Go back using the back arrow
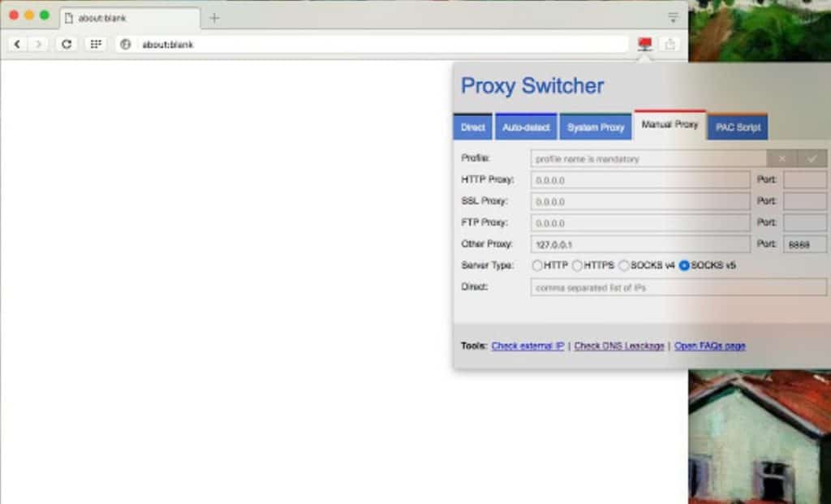831x504 pixels. (x=16, y=45)
